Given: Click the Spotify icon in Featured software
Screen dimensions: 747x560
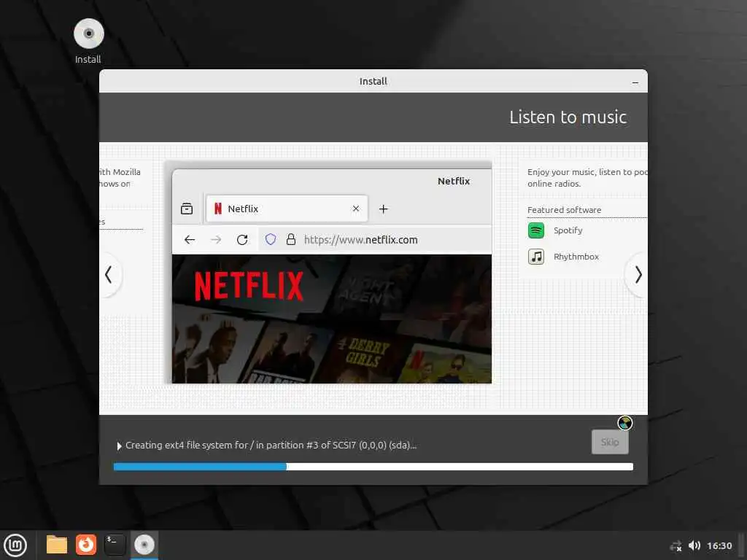Looking at the screenshot, I should (536, 230).
